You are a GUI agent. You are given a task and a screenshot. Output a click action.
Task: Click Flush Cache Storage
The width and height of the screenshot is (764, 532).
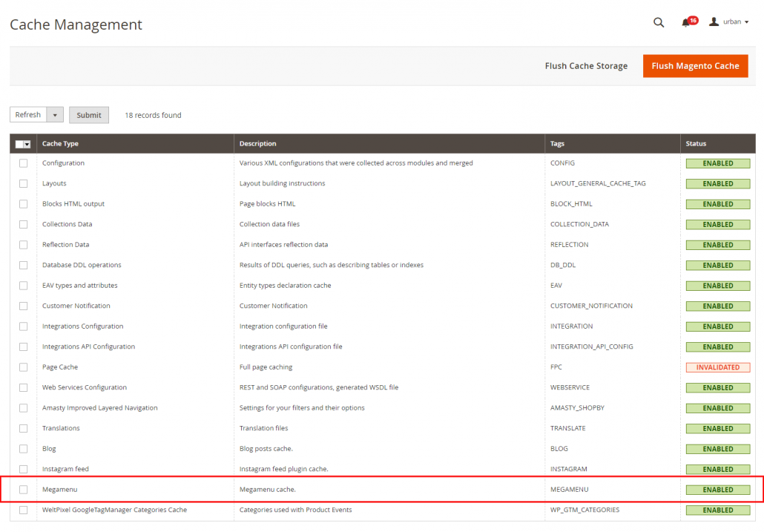pos(586,65)
